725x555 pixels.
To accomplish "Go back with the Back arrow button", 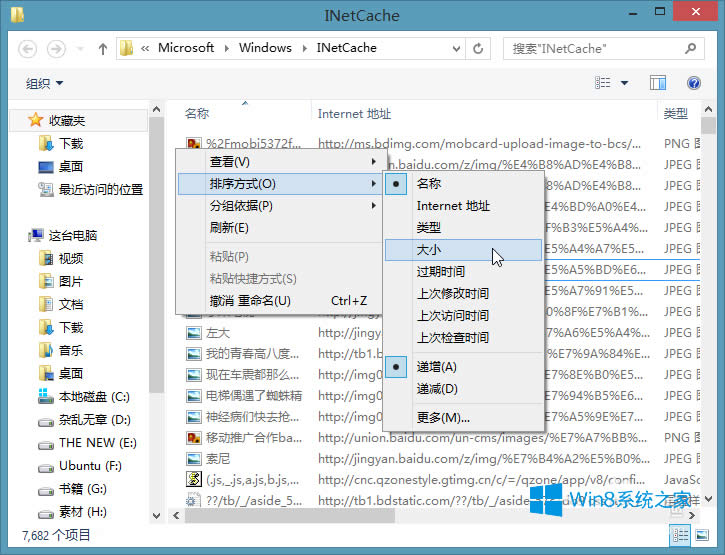I will 27,49.
